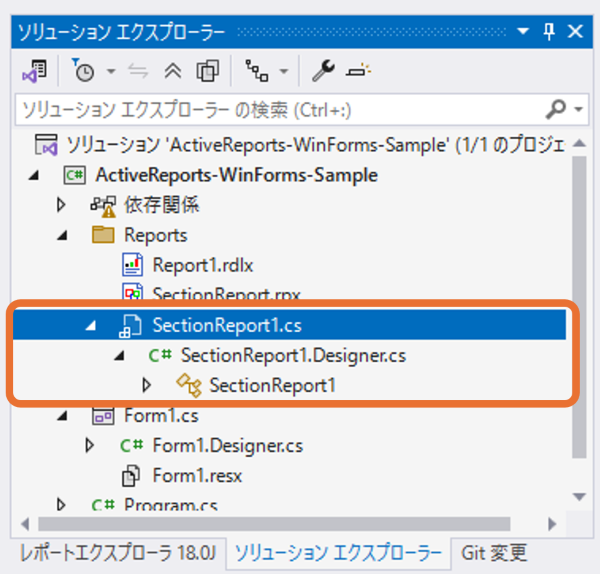Screen dimensions: 600x574
Task: Click the SectionReport1.cs file icon
Action: (131, 325)
